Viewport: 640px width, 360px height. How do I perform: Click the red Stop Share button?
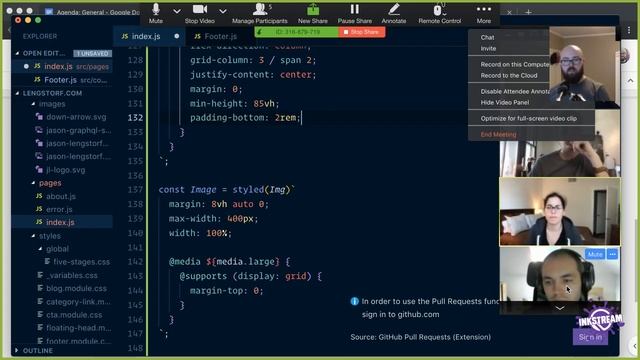coord(362,32)
